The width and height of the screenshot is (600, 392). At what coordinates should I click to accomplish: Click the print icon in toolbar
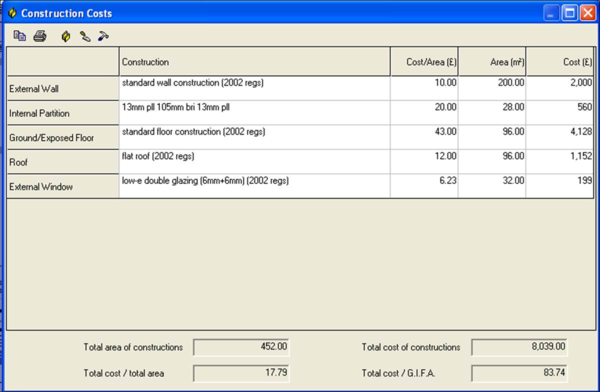click(x=40, y=36)
